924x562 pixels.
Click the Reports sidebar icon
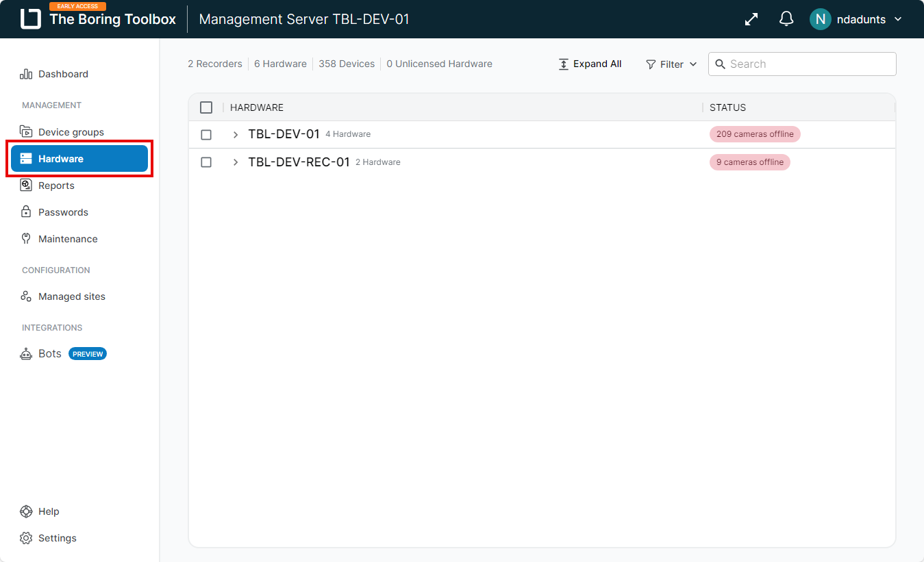click(26, 186)
